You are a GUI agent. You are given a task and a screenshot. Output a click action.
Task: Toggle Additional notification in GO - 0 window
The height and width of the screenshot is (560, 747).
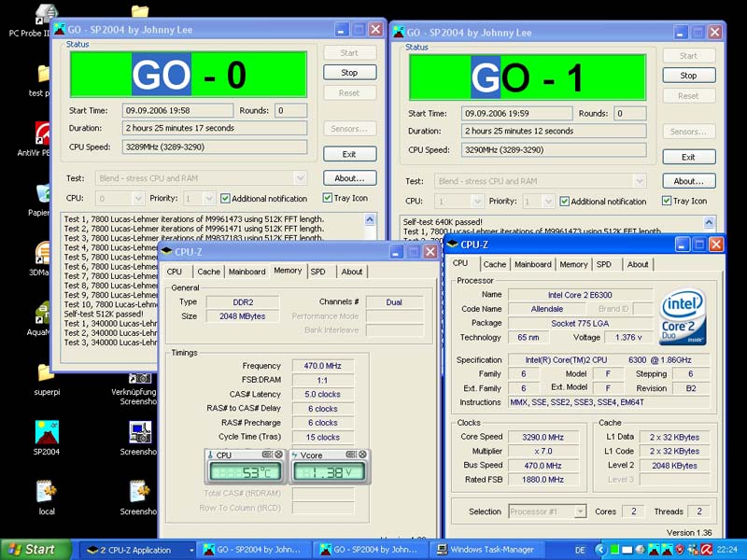pos(225,199)
